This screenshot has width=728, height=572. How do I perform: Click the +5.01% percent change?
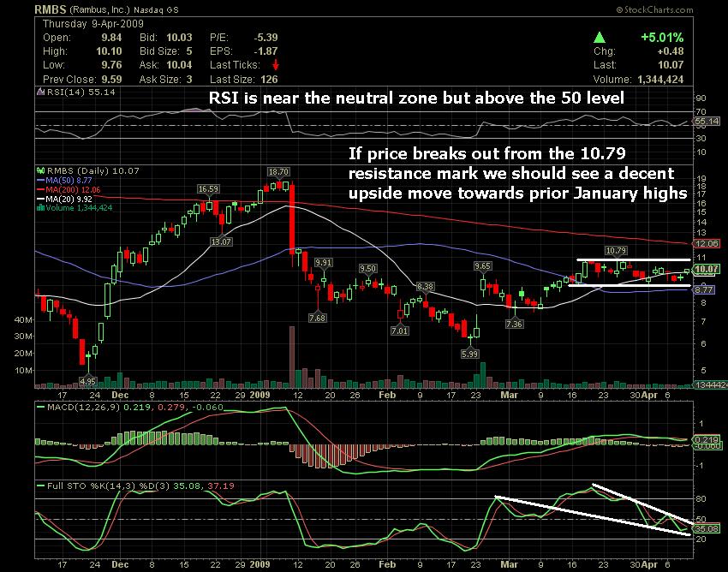(662, 38)
